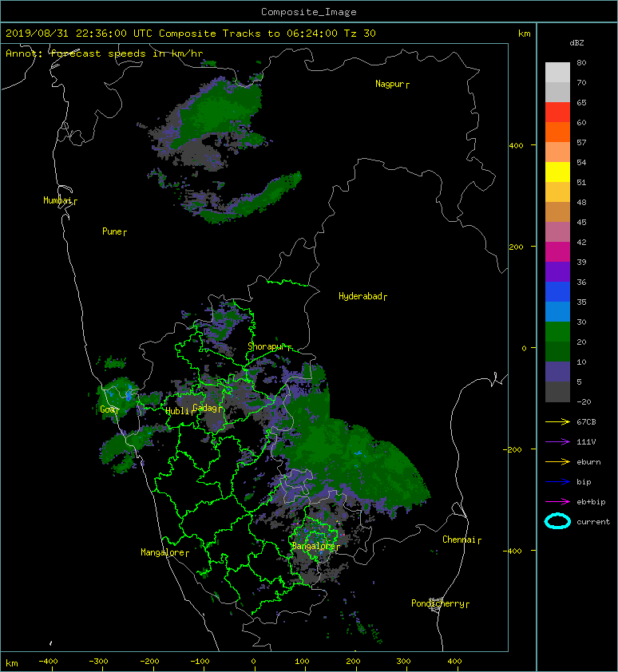Pick the purple swatch between 39 and 36 dBZ
618x672 pixels.
pos(557,271)
